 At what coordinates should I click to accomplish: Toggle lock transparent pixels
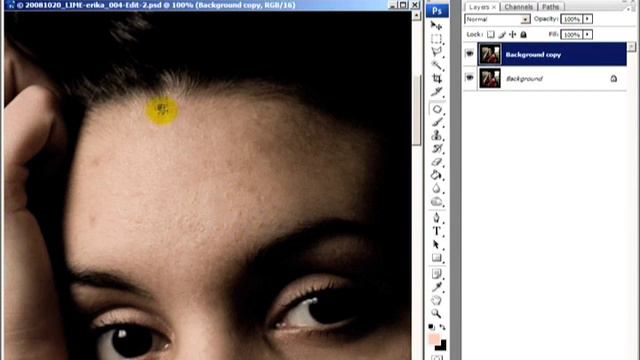pos(491,35)
